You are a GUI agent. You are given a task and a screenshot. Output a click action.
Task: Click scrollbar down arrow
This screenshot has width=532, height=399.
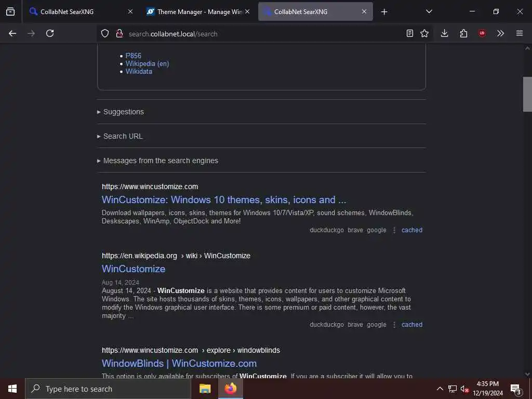click(x=527, y=374)
